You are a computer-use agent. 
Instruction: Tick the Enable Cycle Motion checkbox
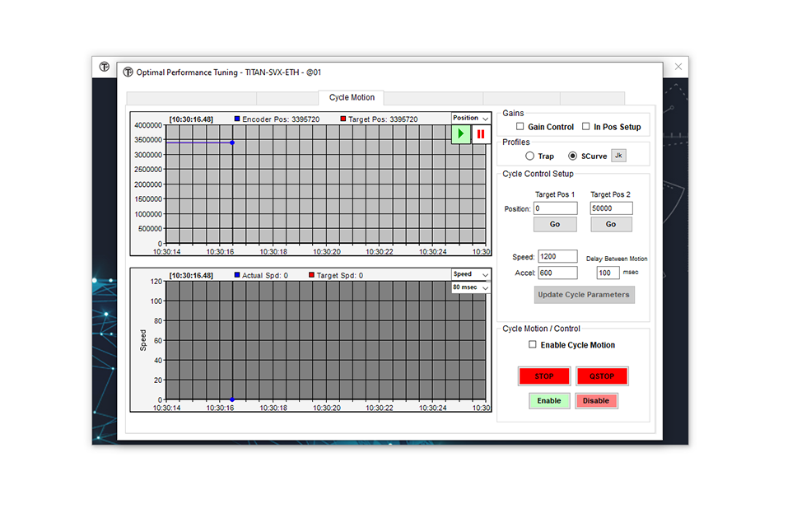[x=533, y=345]
